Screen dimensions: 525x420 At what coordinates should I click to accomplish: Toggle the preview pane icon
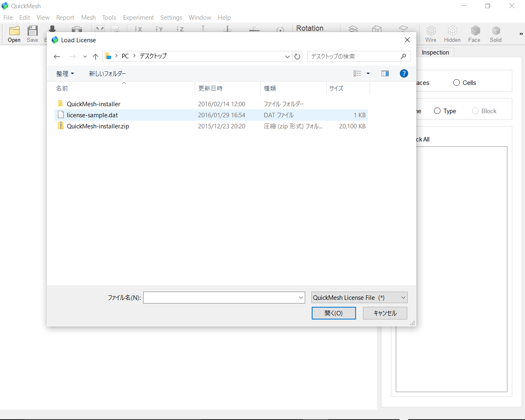[385, 73]
